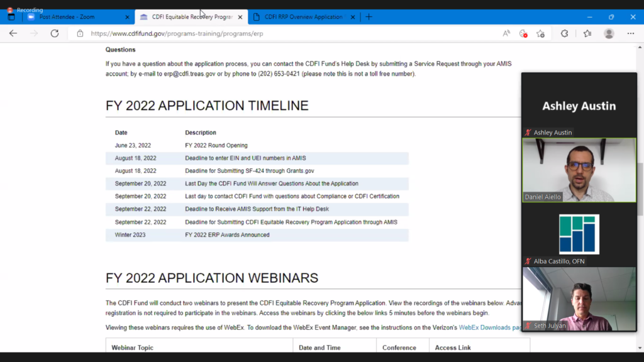Close the CDFI Equitable Recovery tab
This screenshot has width=644, height=362.
[x=240, y=17]
